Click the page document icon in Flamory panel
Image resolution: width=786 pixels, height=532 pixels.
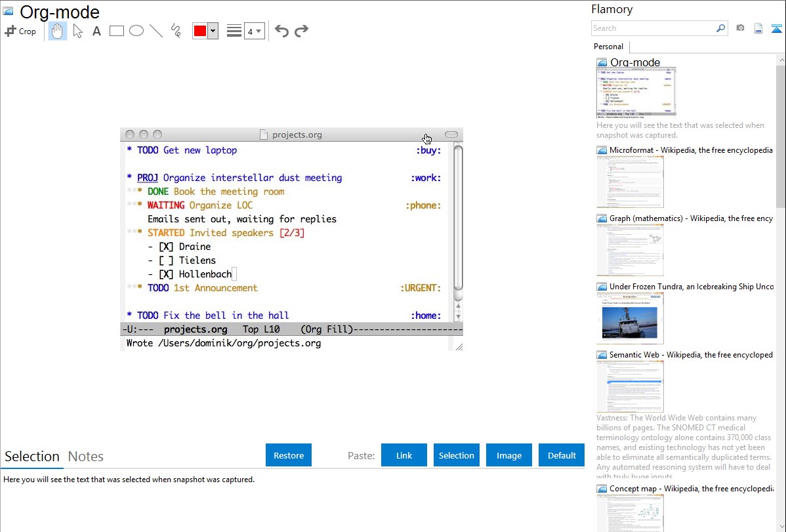pyautogui.click(x=758, y=28)
